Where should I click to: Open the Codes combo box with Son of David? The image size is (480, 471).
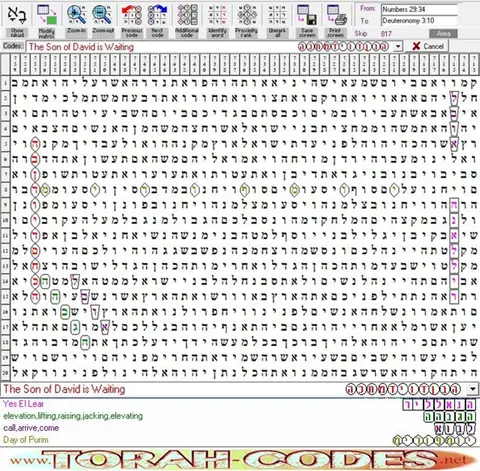(214, 46)
